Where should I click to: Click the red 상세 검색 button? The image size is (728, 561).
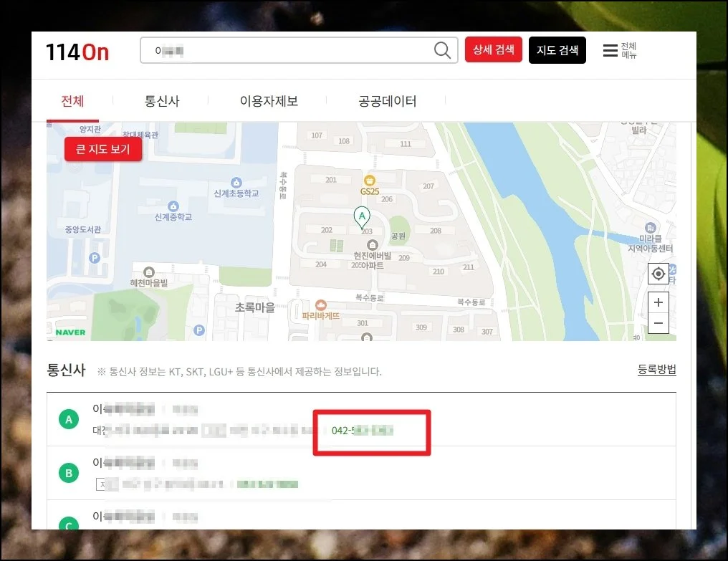(493, 49)
